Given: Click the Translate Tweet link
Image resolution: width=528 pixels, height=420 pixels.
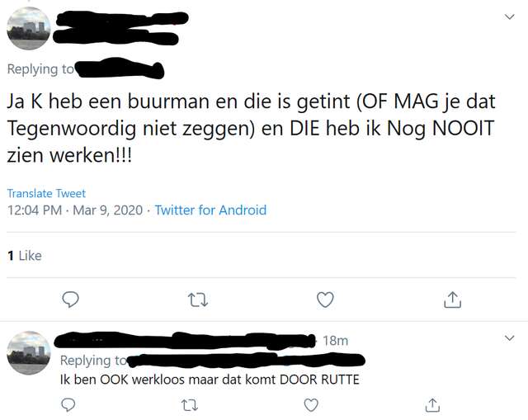Looking at the screenshot, I should coord(46,193).
